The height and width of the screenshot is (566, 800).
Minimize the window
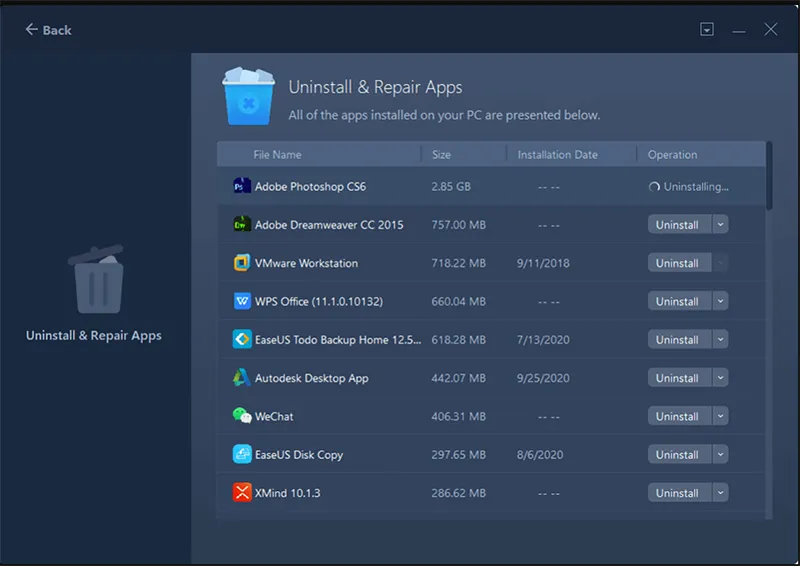tap(739, 31)
